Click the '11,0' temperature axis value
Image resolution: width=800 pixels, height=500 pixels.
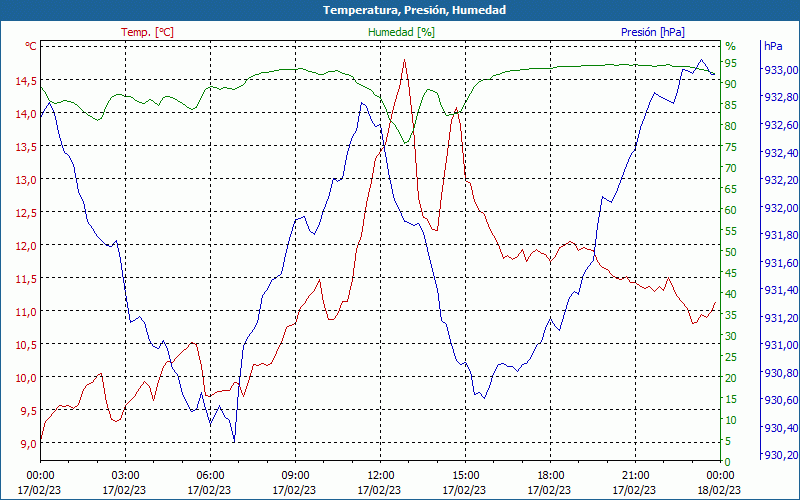click(26, 312)
